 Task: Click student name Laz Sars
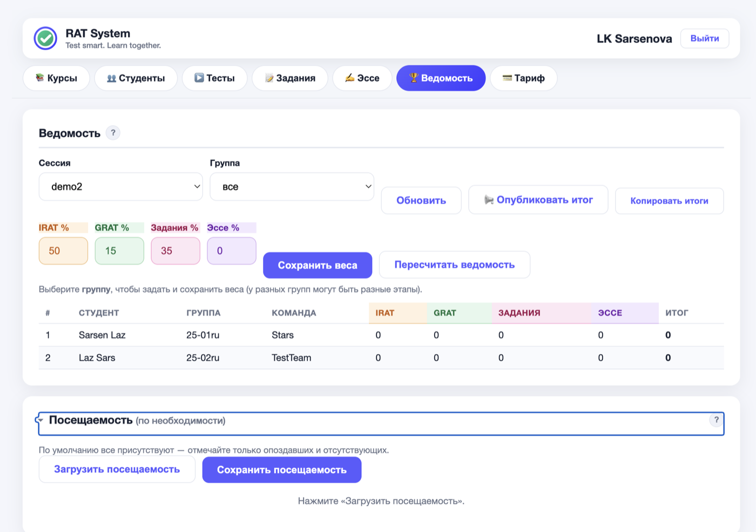(97, 358)
